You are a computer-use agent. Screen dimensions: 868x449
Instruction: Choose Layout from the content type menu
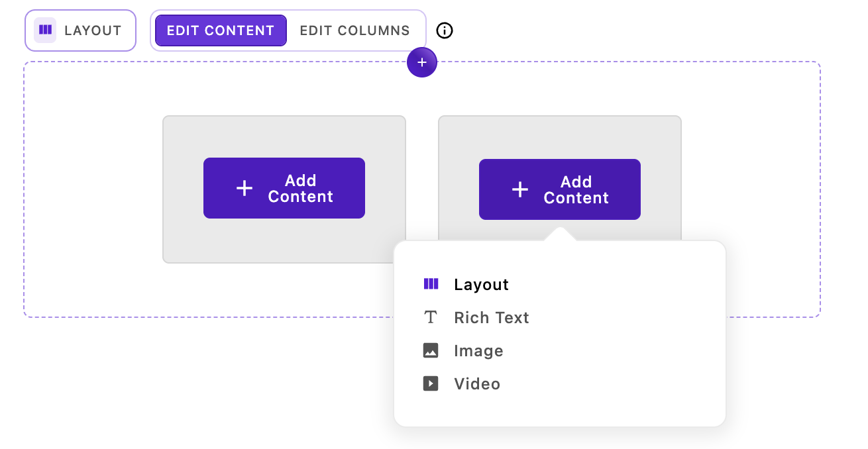click(481, 284)
